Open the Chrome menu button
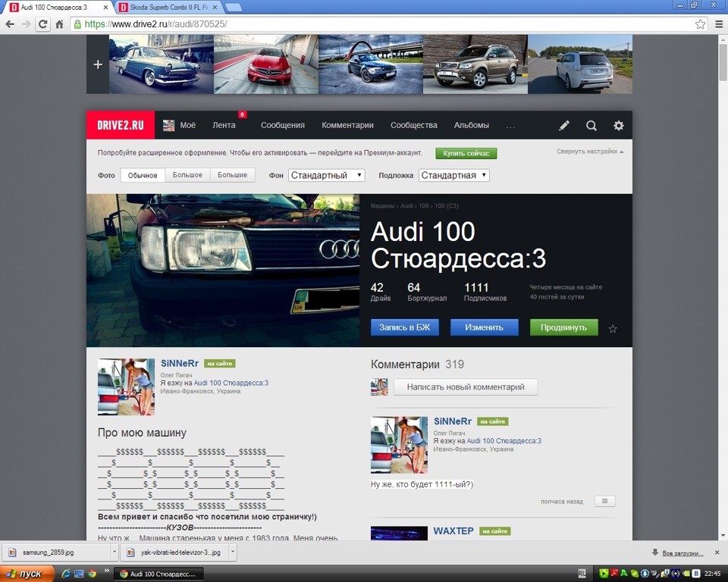This screenshot has height=582, width=728. pyautogui.click(x=719, y=24)
